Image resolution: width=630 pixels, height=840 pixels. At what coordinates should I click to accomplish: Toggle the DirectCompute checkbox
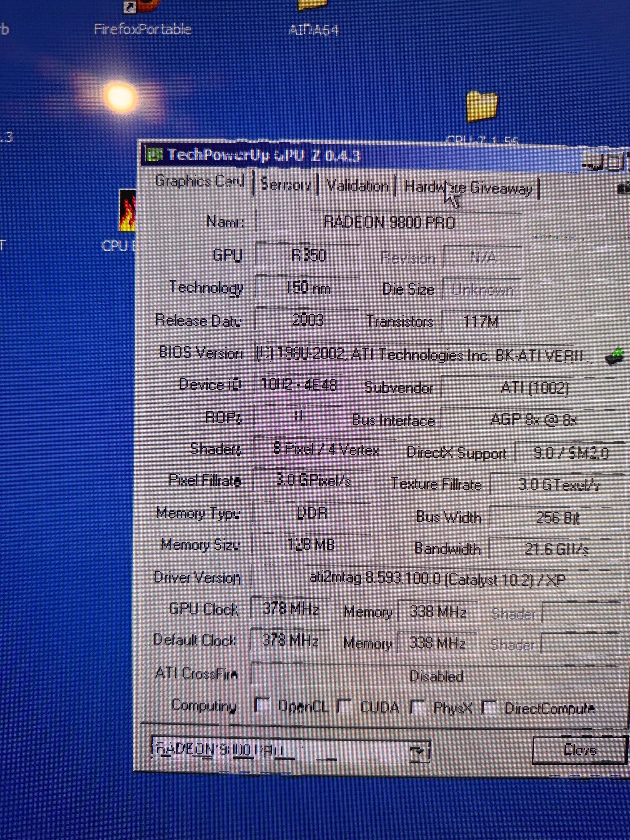click(x=488, y=707)
